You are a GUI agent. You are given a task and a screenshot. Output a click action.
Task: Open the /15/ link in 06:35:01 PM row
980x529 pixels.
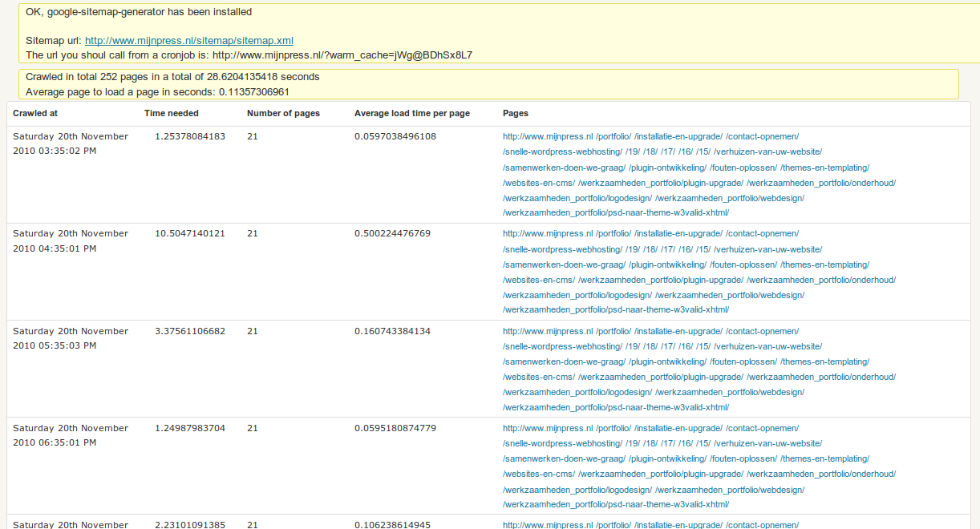point(703,443)
